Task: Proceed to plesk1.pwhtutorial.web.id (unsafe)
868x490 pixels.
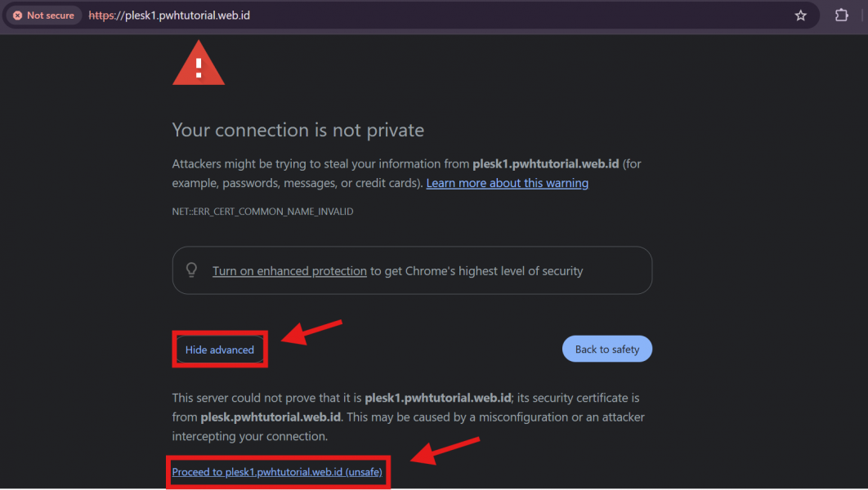Action: 277,472
